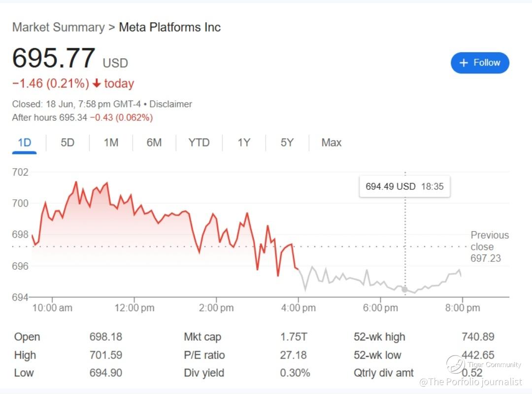The height and width of the screenshot is (394, 532).
Task: Click the plus icon on Follow
Action: [x=464, y=63]
